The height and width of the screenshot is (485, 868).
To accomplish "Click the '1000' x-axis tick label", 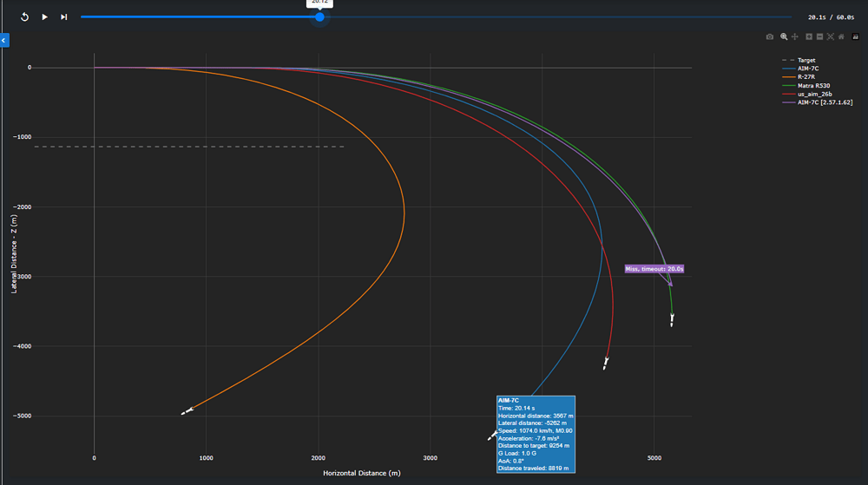I will point(206,458).
